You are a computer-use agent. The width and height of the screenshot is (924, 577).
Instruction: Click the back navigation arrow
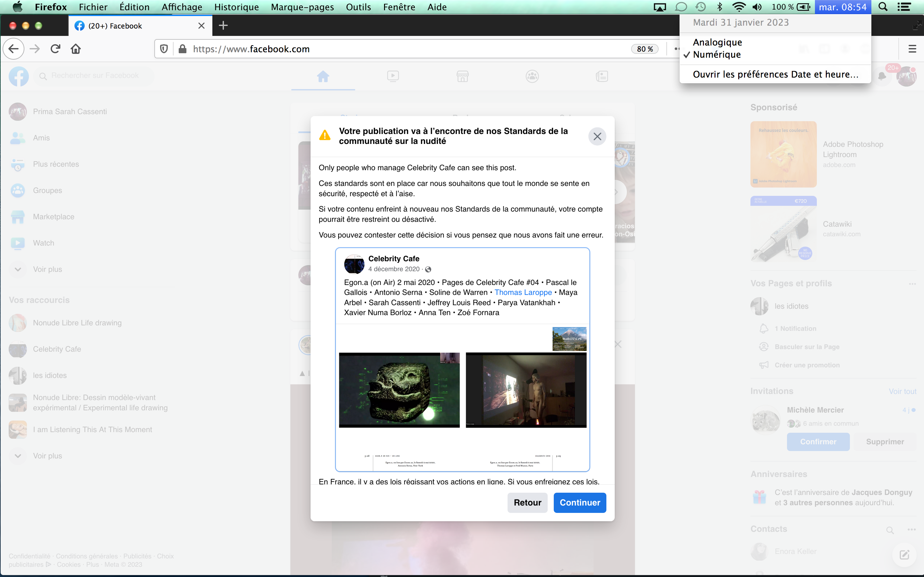(x=14, y=49)
